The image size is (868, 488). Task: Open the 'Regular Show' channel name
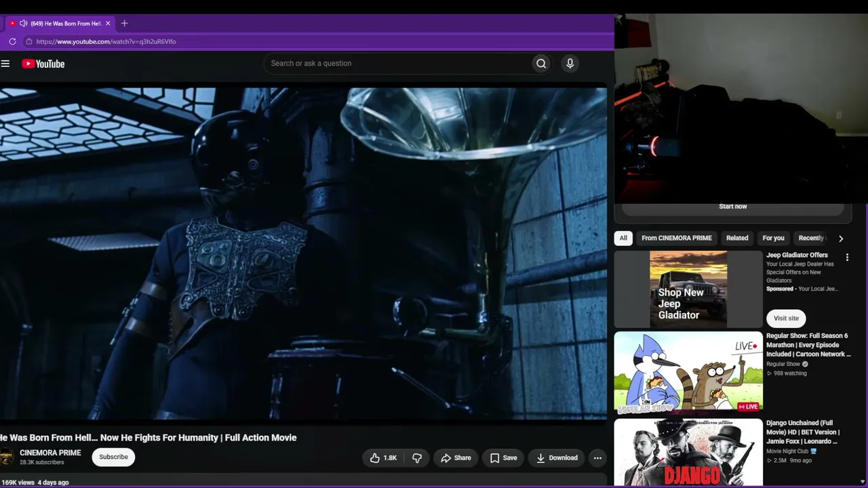pyautogui.click(x=783, y=364)
